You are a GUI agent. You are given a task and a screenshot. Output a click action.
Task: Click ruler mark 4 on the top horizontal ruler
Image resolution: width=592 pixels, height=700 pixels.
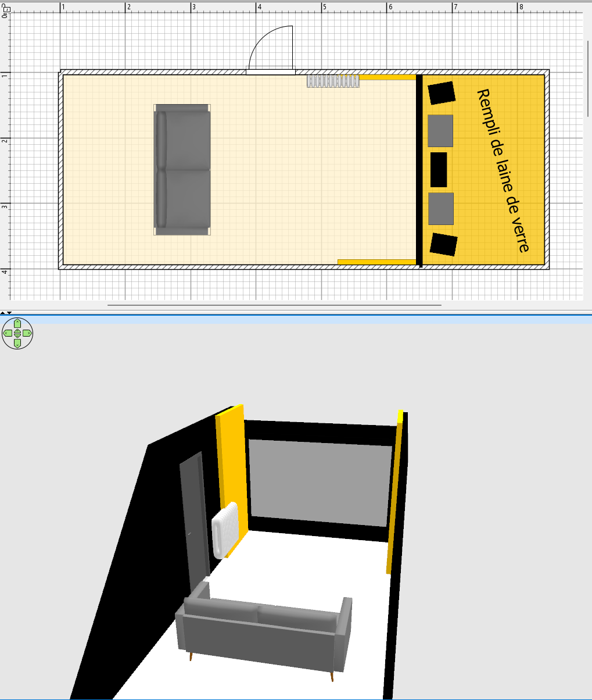tap(260, 7)
